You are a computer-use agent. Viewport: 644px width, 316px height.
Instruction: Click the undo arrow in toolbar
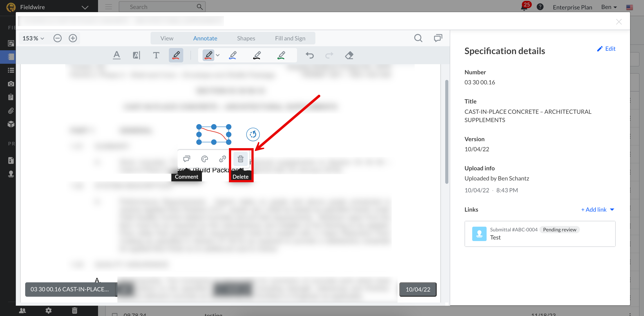pos(309,55)
